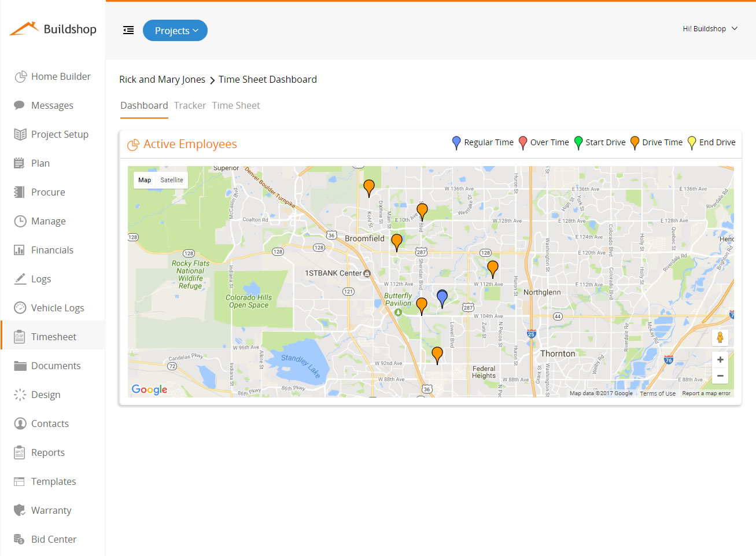Open Messages from the sidebar
The width and height of the screenshot is (756, 556).
click(x=52, y=105)
